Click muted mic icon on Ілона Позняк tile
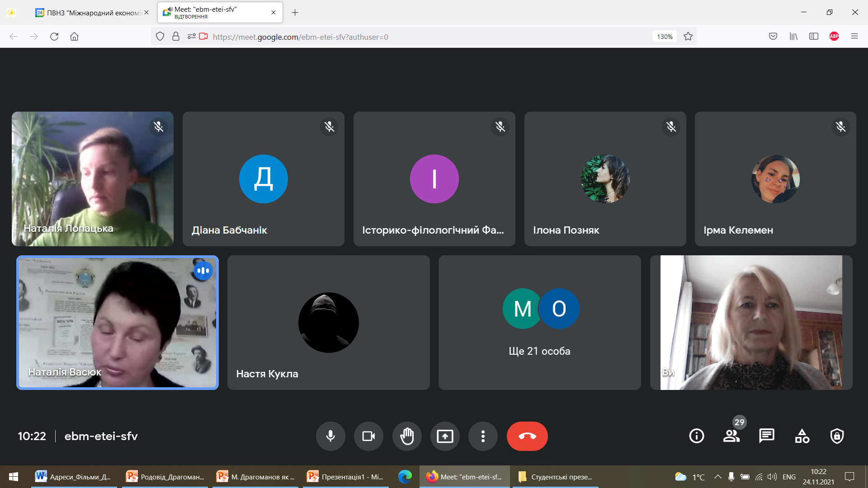Image resolution: width=868 pixels, height=488 pixels. click(671, 127)
